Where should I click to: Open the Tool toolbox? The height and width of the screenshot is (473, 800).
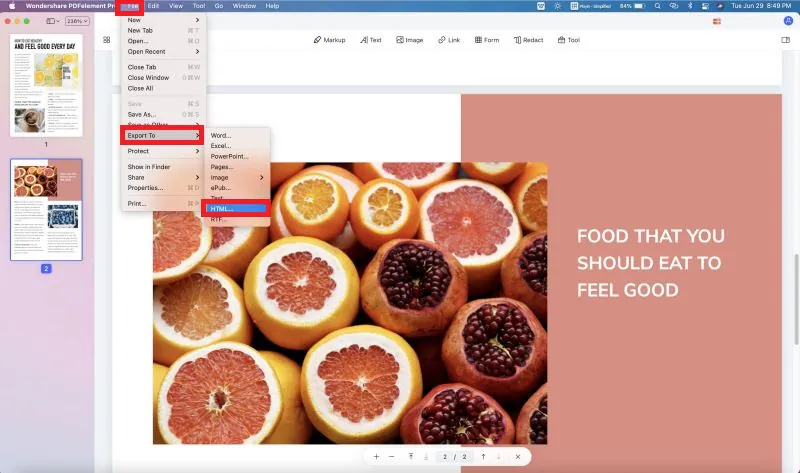[x=568, y=40]
